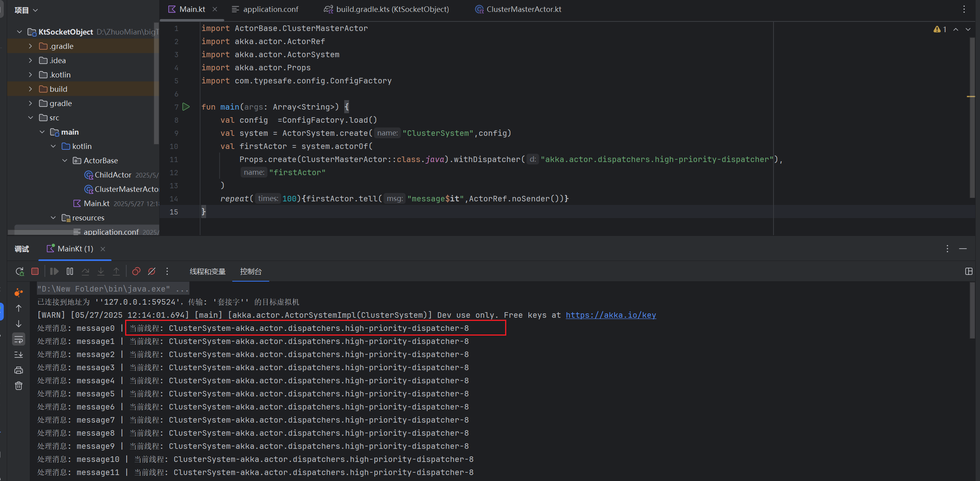The image size is (980, 481).
Task: Open editor tabs more options menu
Action: point(964,9)
